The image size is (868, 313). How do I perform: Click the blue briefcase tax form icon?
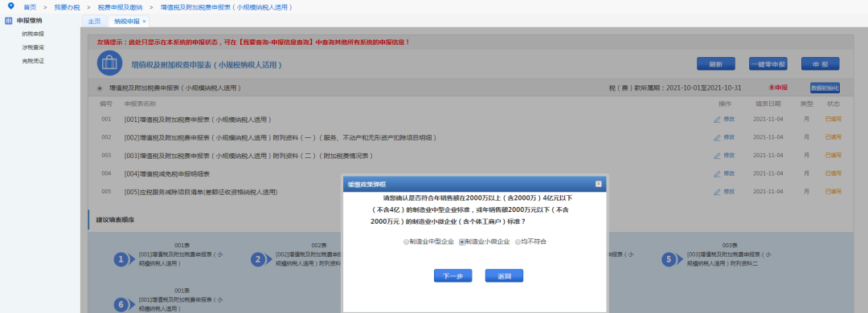point(109,63)
